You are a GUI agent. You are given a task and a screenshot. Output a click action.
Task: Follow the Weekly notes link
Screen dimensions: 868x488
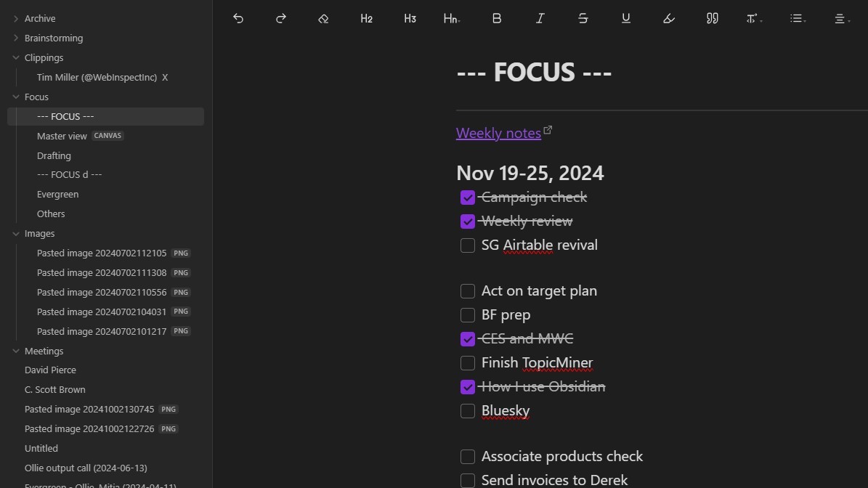[x=498, y=133]
